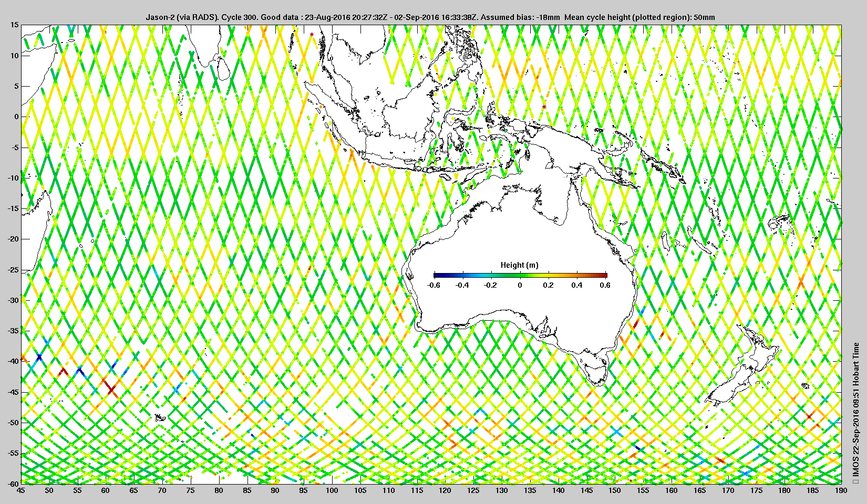Click the magenta marker near Andaman Sea
This screenshot has width=867, height=504.
point(312,34)
